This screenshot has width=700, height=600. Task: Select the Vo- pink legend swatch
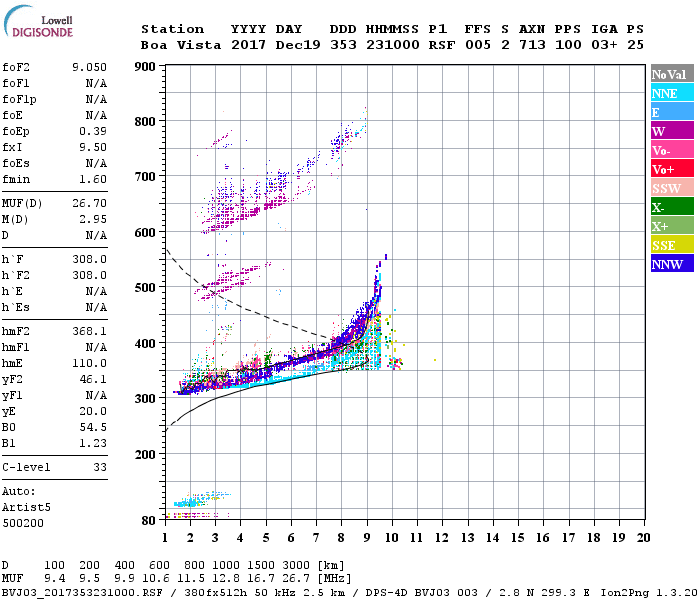(672, 150)
